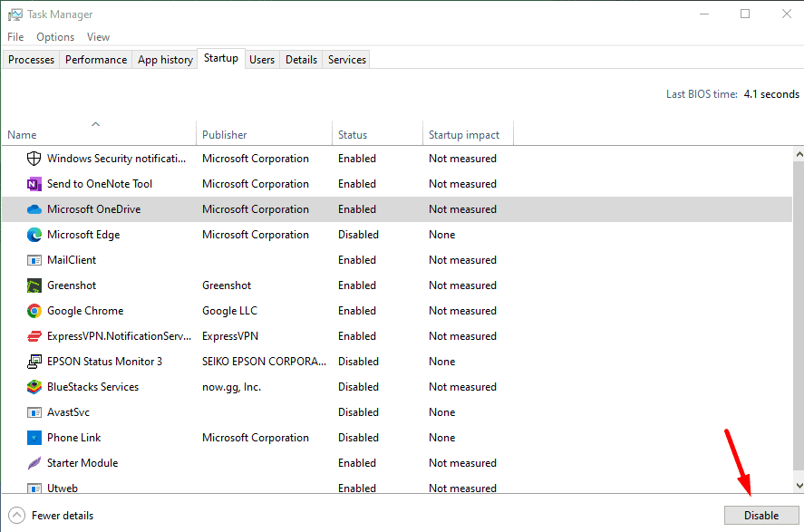Open the View menu

[x=98, y=37]
